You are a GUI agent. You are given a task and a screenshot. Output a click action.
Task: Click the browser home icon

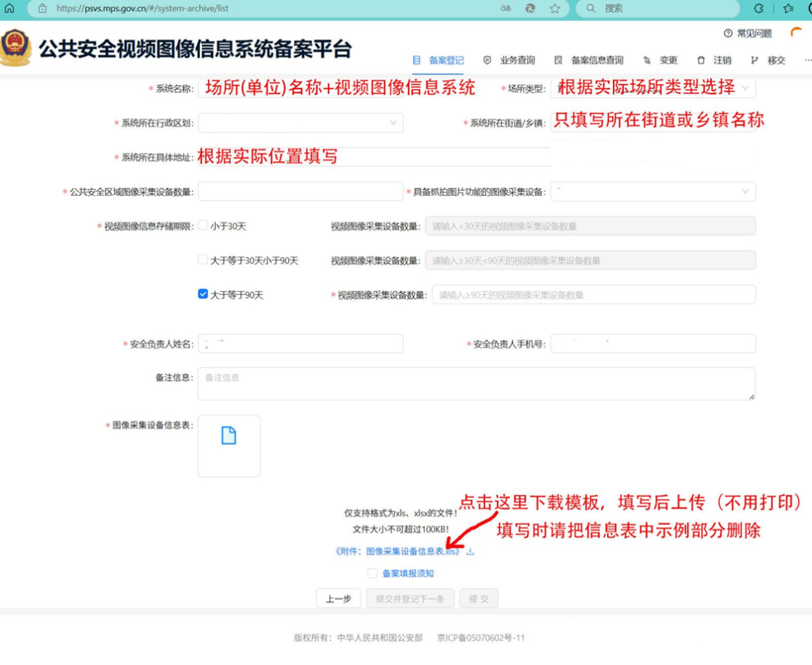click(9, 8)
